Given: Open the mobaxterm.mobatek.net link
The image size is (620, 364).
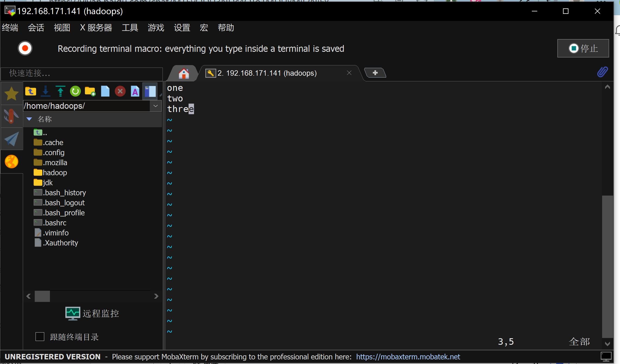Looking at the screenshot, I should point(408,357).
